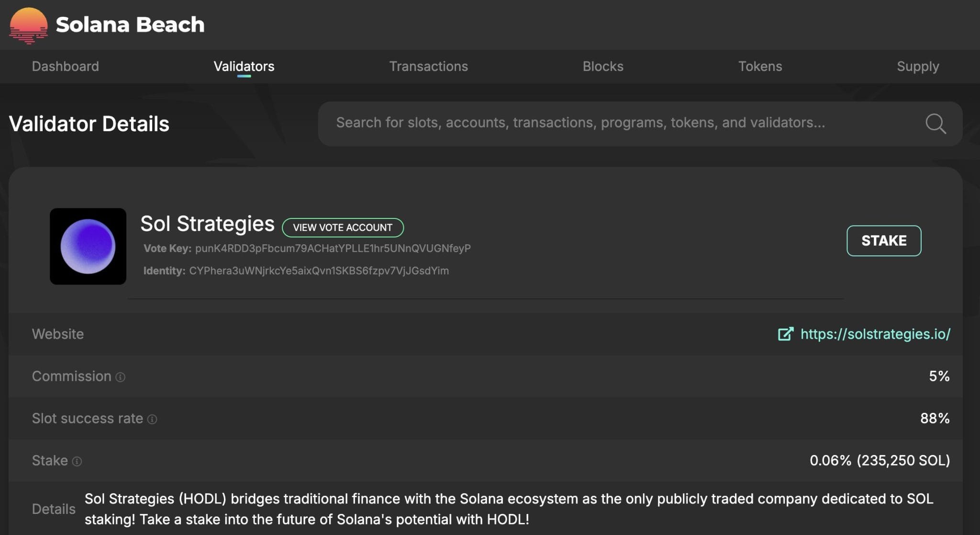Click the Solana Beach title text
Screen dimensions: 980x535
click(130, 24)
